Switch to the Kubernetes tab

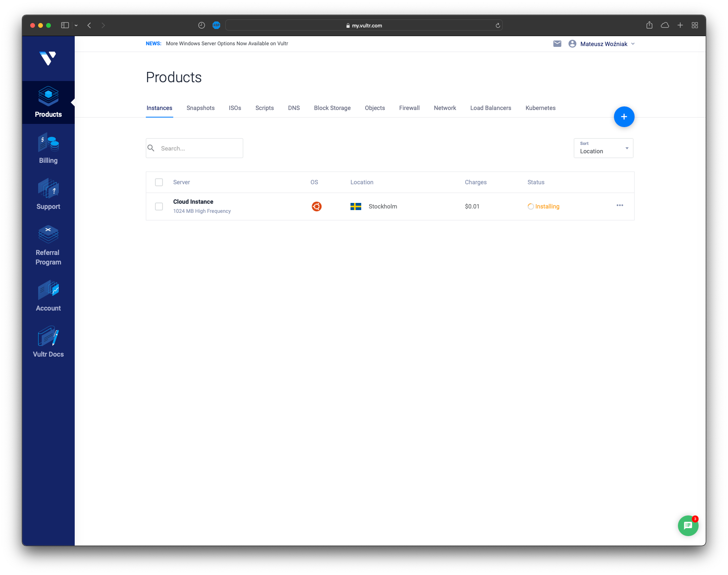[x=540, y=108]
